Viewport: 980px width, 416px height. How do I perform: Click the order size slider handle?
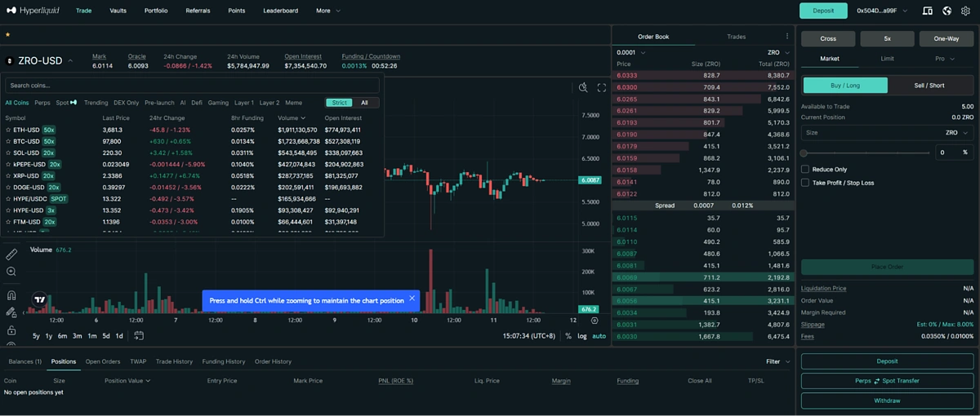(x=804, y=153)
